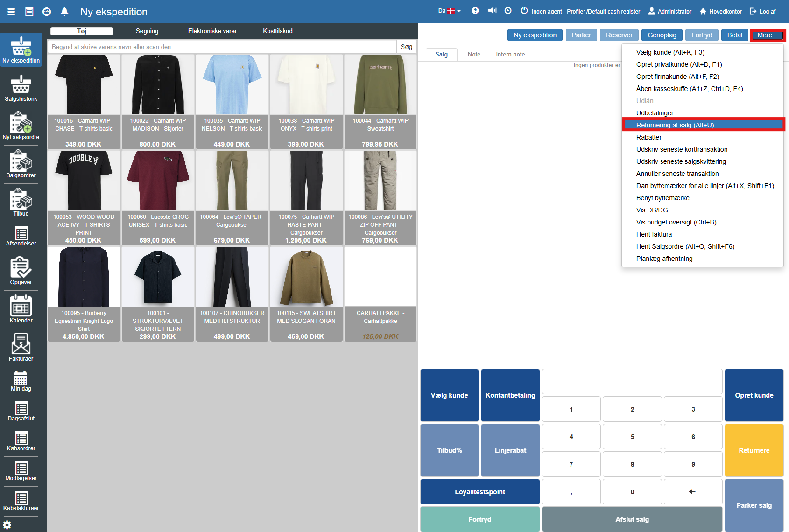Open the Administrator user link
Screen dimensions: 789x532
point(669,11)
